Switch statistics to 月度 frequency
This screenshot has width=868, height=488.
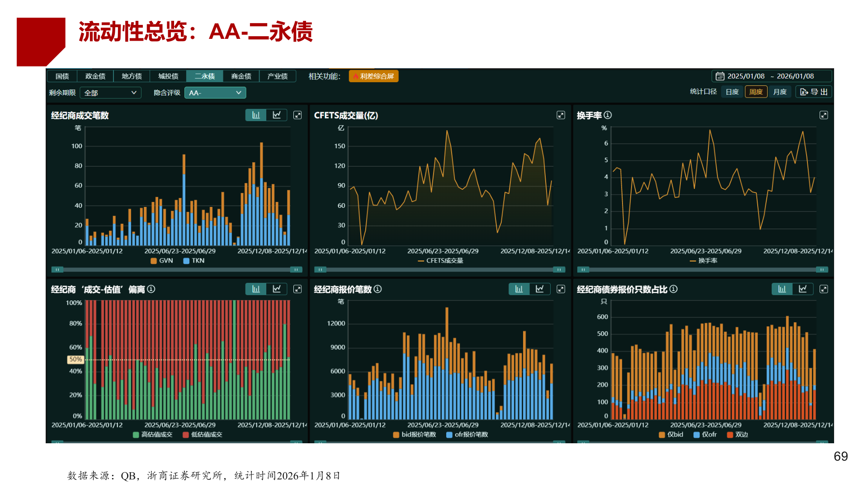780,91
